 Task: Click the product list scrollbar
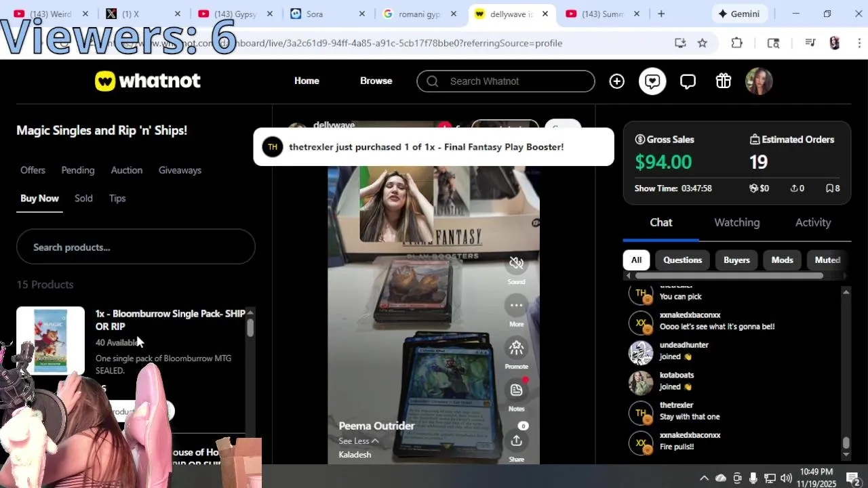tap(250, 327)
